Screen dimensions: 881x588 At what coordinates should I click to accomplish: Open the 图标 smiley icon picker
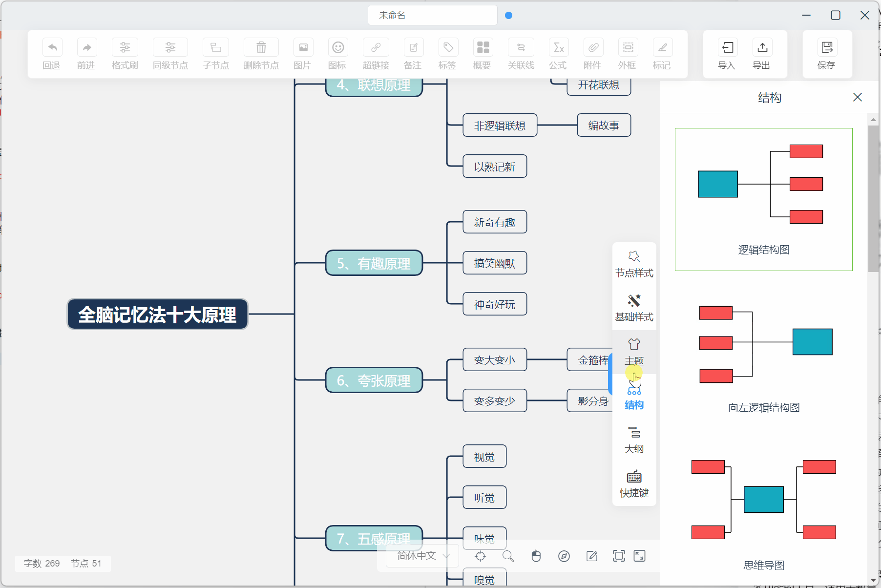coord(338,47)
